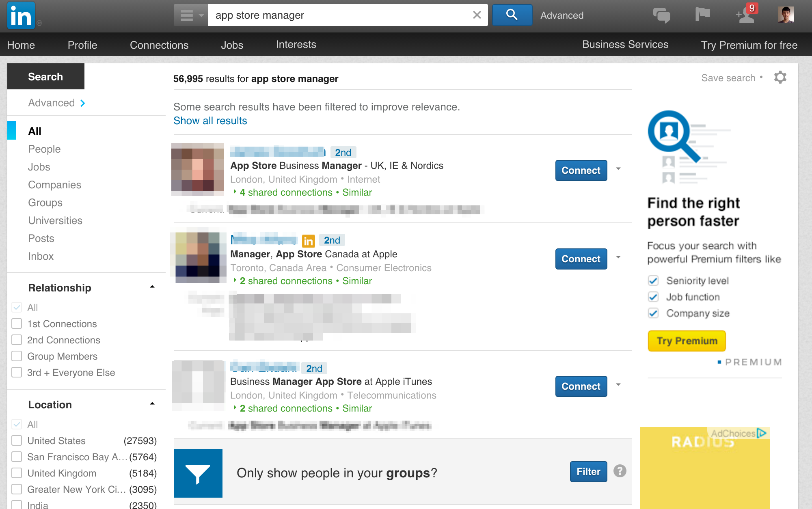Screen dimensions: 812x509
Task: Check the 2nd Connections checkbox
Action: 17,340
